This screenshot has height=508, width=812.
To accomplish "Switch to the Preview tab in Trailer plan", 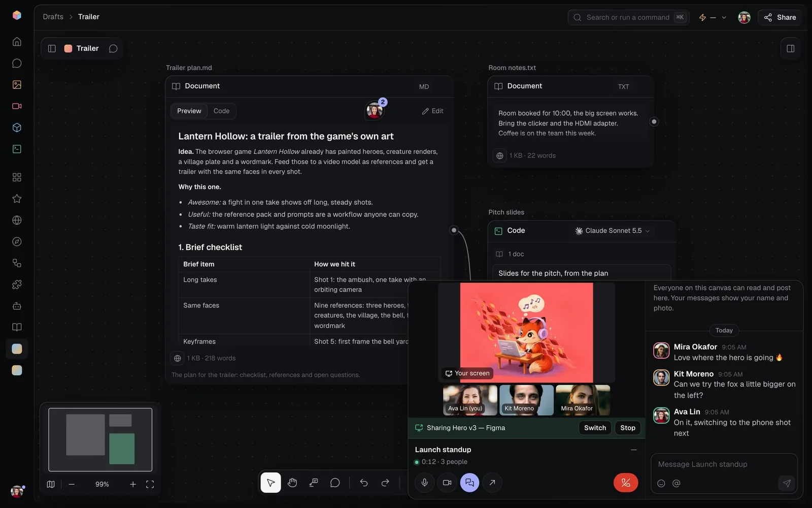I will click(189, 111).
